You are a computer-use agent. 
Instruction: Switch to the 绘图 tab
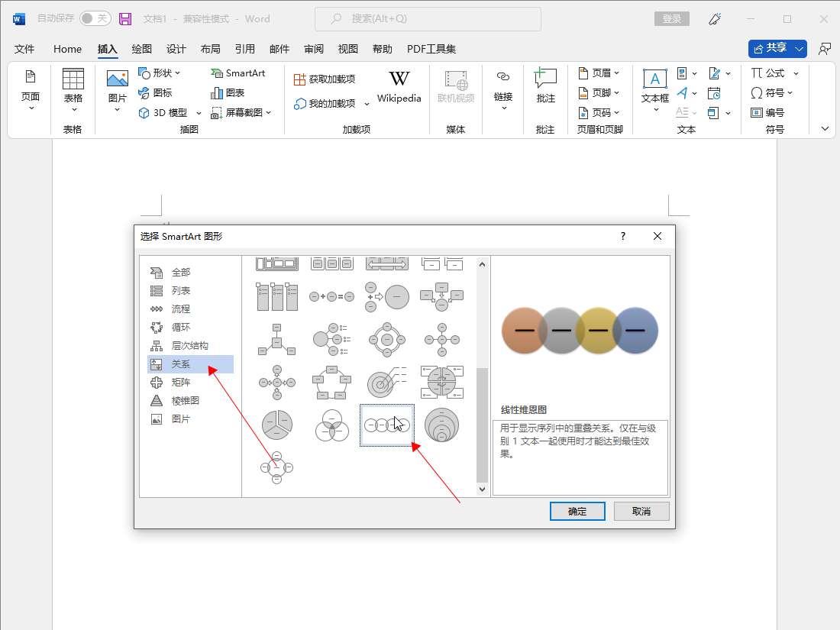pyautogui.click(x=141, y=49)
